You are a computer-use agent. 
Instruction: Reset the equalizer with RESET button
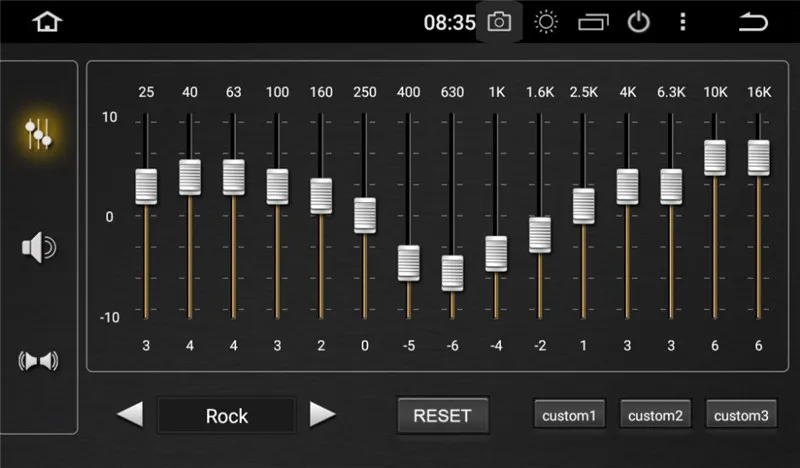coord(442,415)
